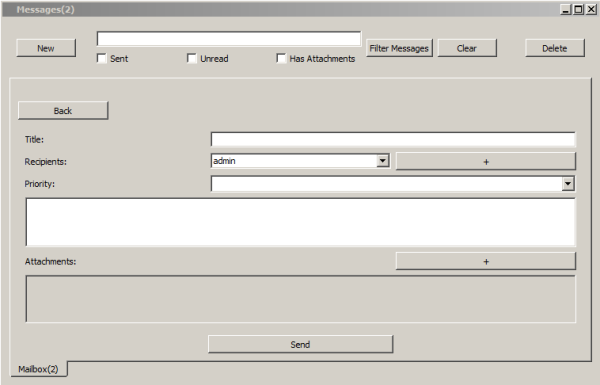The height and width of the screenshot is (385, 600).
Task: Open the Recipients dropdown arrow
Action: click(382, 161)
